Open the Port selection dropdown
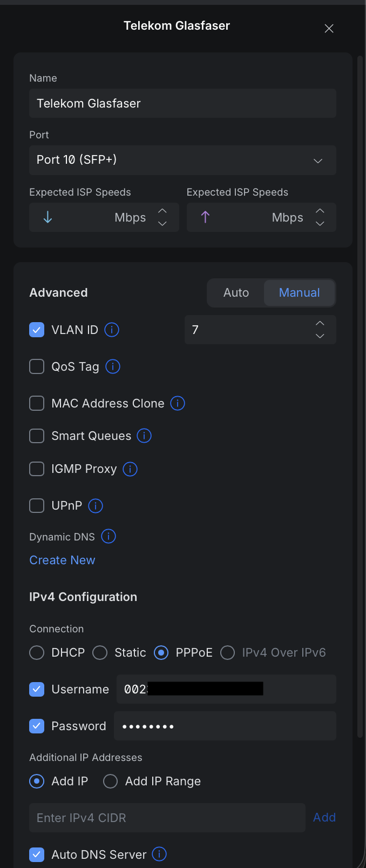The height and width of the screenshot is (868, 366). [x=182, y=160]
